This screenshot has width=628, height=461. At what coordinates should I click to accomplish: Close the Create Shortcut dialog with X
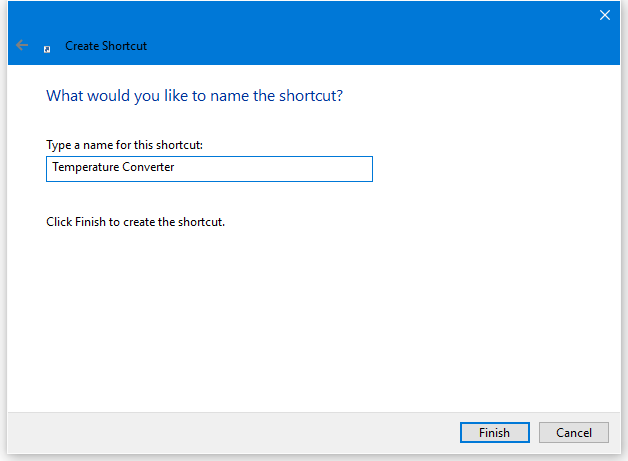604,15
